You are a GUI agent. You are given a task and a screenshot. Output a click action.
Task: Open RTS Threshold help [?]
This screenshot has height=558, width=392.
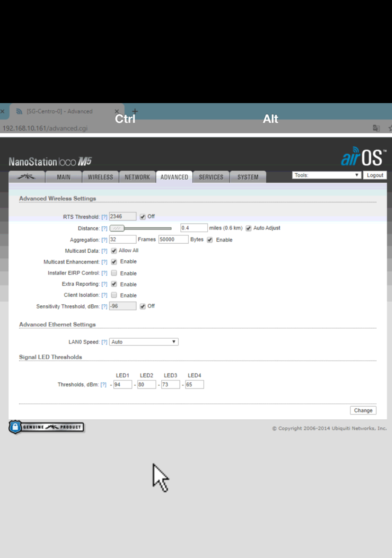pyautogui.click(x=104, y=217)
